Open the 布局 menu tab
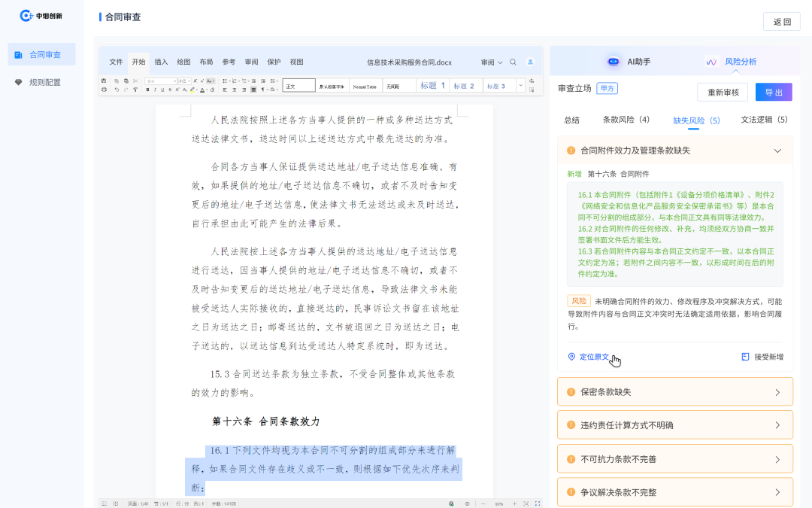The width and height of the screenshot is (812, 508). (206, 62)
